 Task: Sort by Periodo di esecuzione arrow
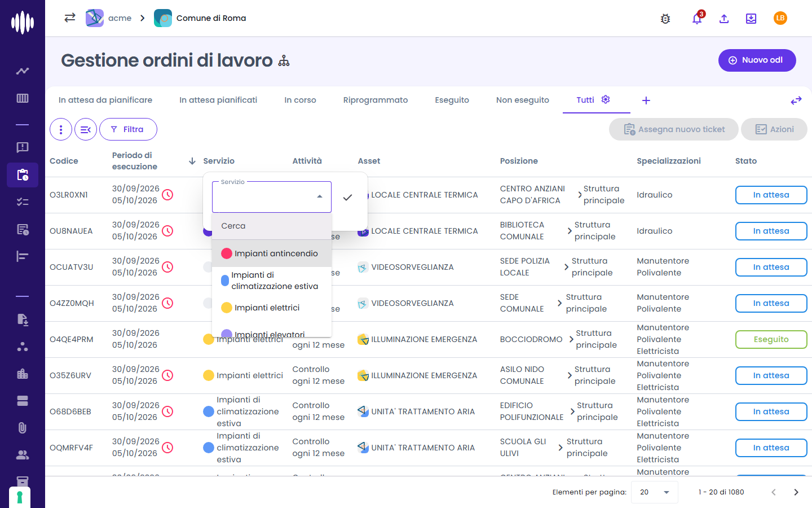click(x=192, y=161)
